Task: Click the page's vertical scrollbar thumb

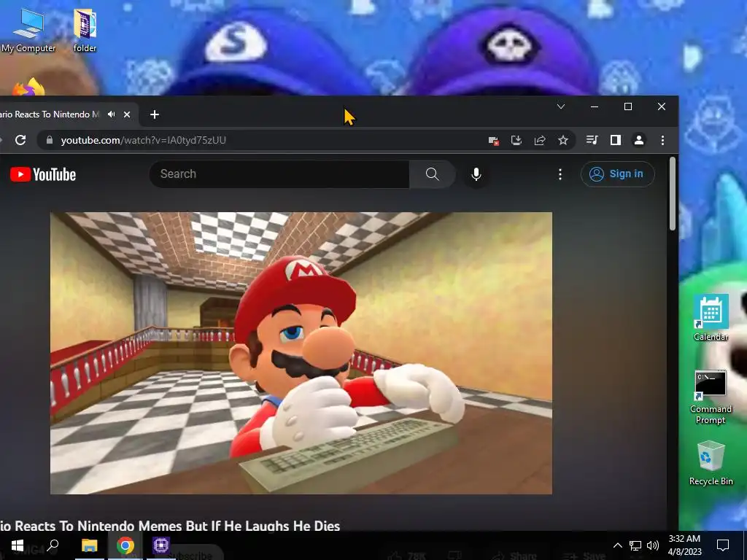Action: [x=672, y=194]
